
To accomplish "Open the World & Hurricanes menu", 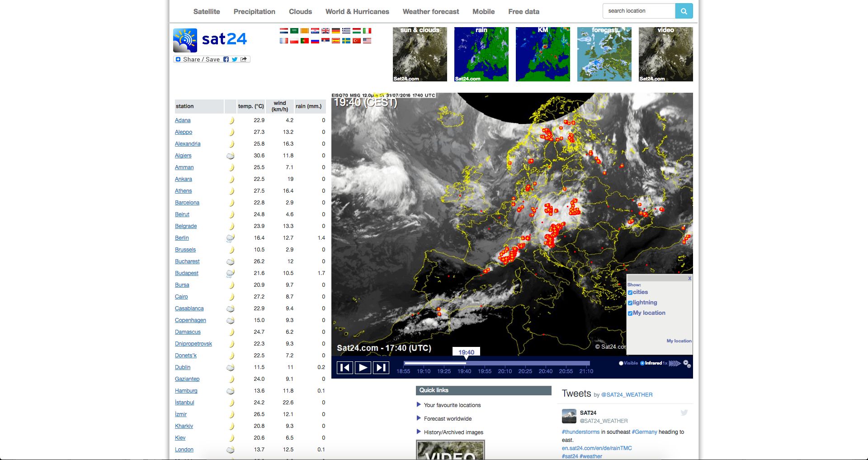I will point(357,12).
